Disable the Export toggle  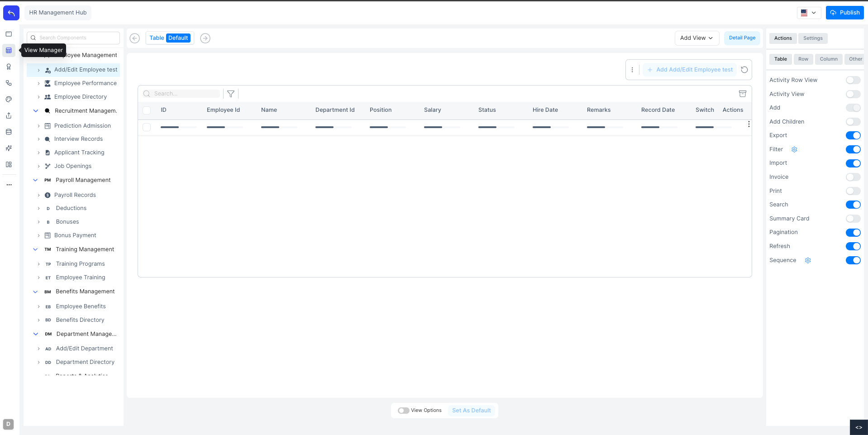(x=853, y=135)
